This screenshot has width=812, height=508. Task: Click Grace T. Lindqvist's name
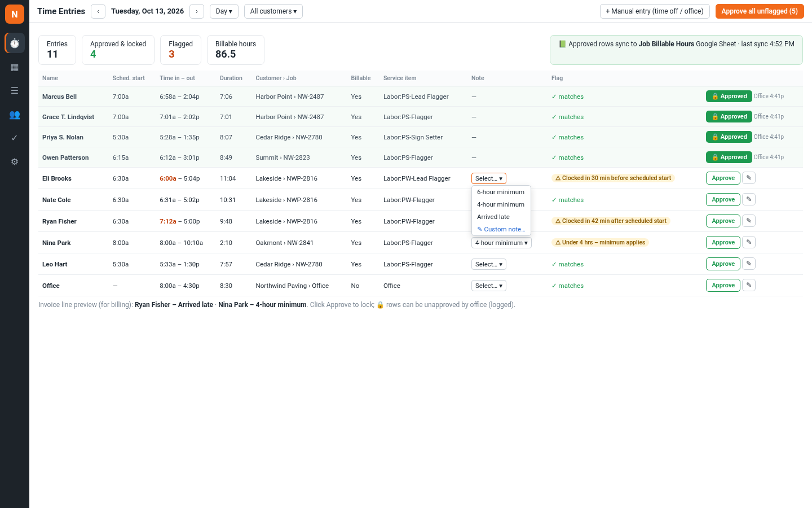68,117
